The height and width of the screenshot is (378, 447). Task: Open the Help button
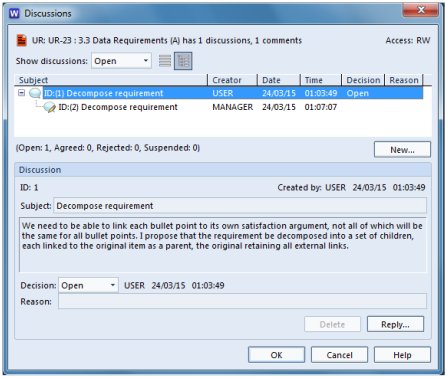(402, 355)
